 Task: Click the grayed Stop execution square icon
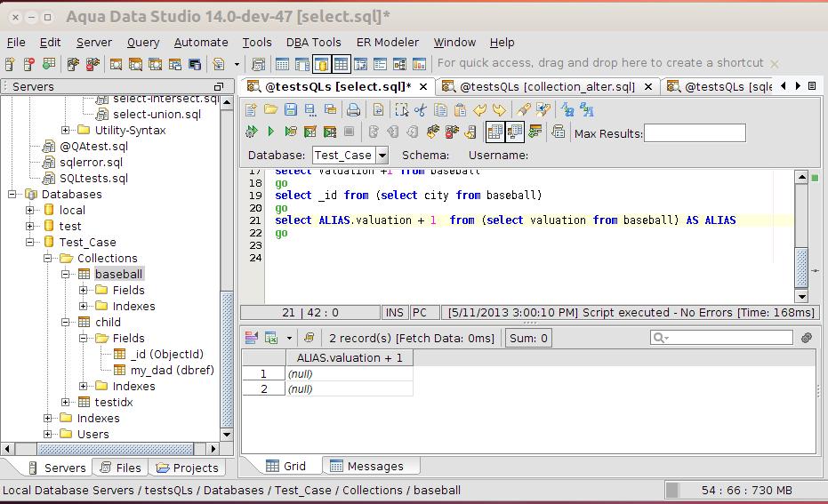pyautogui.click(x=349, y=132)
